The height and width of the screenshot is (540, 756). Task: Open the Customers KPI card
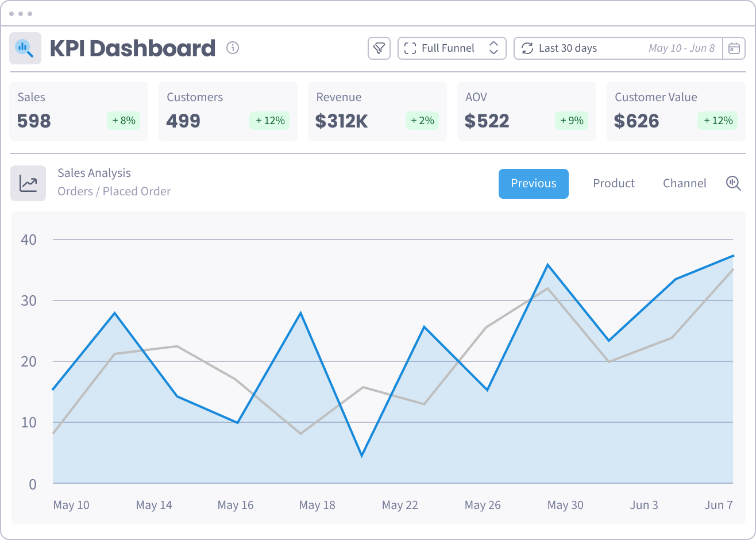227,111
